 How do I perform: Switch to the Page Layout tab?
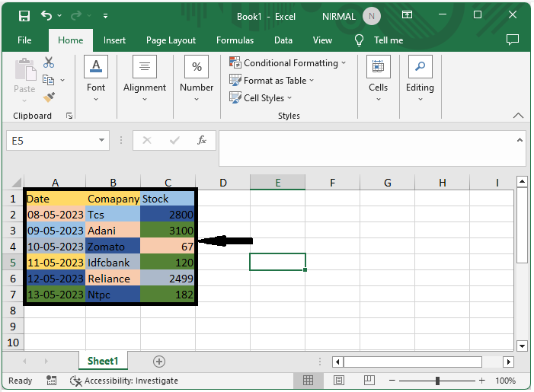coord(171,40)
